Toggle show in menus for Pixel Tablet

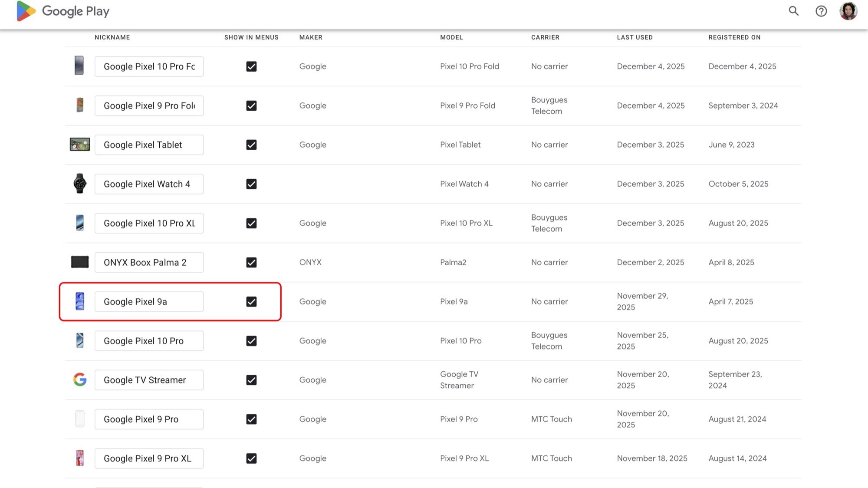251,145
